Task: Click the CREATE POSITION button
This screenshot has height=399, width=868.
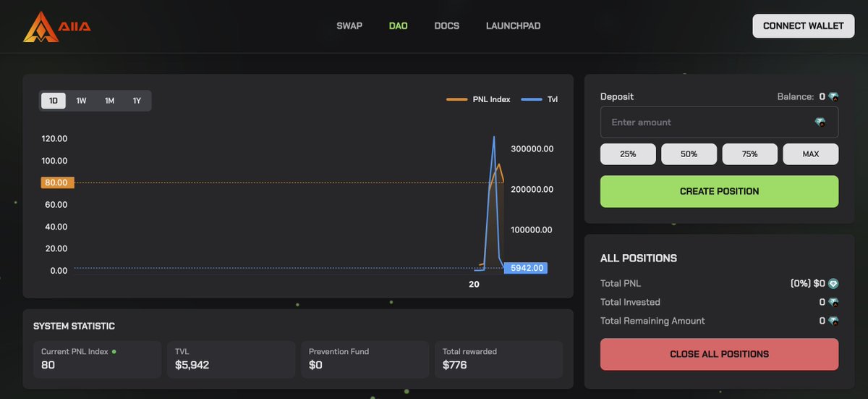Action: point(719,191)
